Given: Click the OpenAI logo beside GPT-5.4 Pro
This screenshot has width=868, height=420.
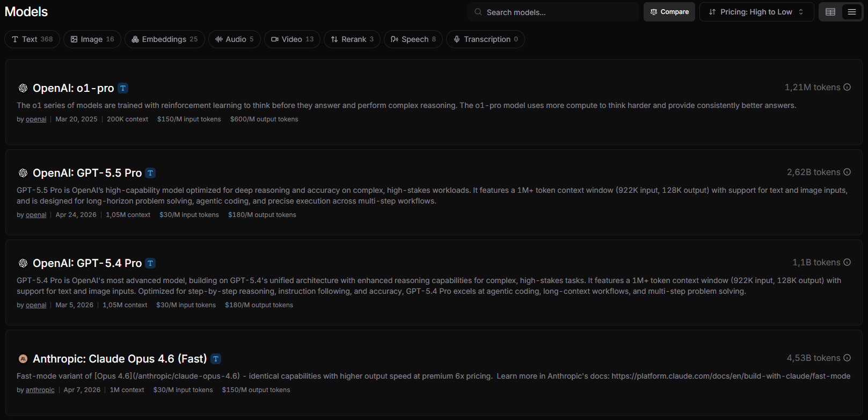Looking at the screenshot, I should tap(23, 263).
